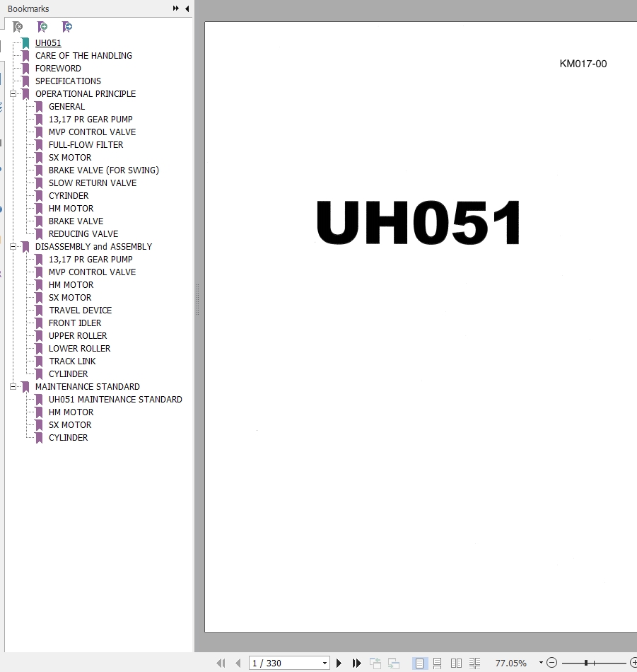Screen dimensions: 637x672
Task: Click the 77.05% zoom value
Action: [510, 663]
